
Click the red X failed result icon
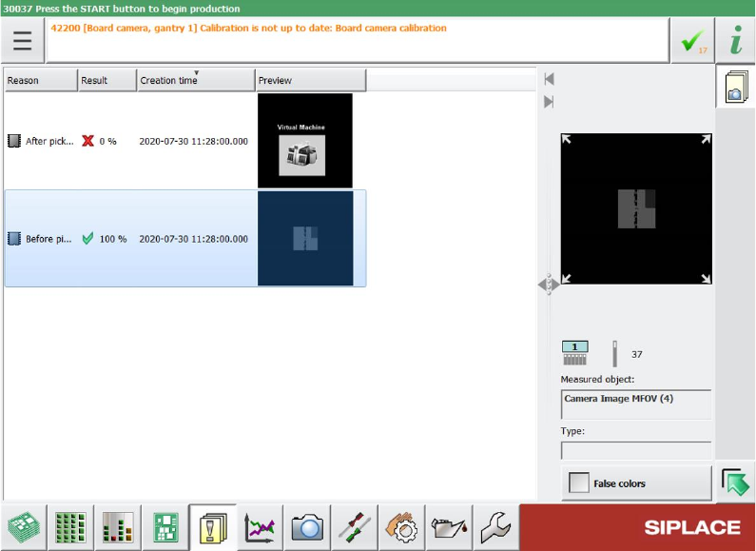(x=87, y=141)
